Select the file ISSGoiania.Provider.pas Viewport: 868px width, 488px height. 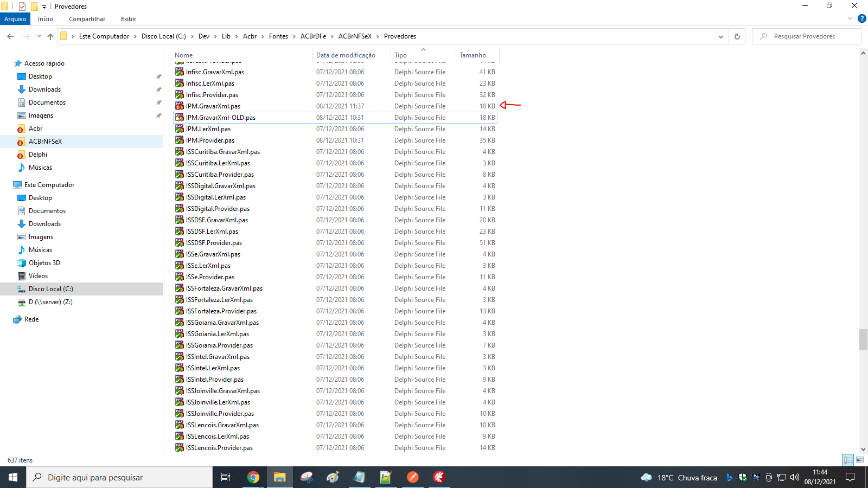[219, 345]
